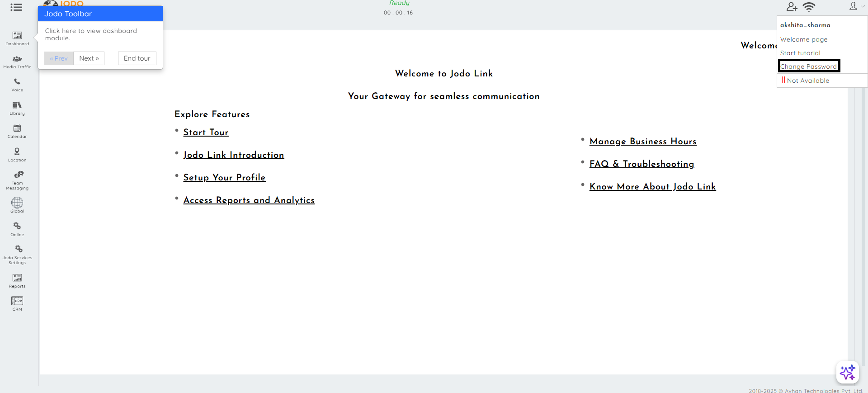The width and height of the screenshot is (868, 393).
Task: Click Prev in the tour popup
Action: click(59, 58)
